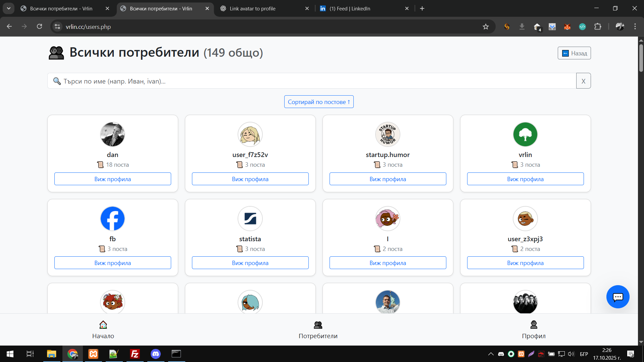
Task: Open the blue chat bubble widget
Action: pyautogui.click(x=617, y=297)
